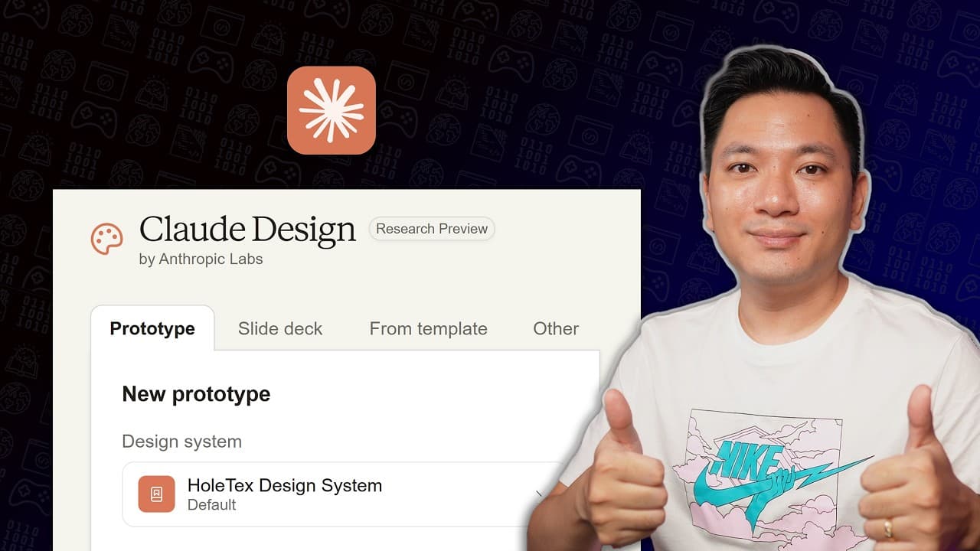The height and width of the screenshot is (551, 980).
Task: Select the Prototype tab
Action: (x=152, y=328)
